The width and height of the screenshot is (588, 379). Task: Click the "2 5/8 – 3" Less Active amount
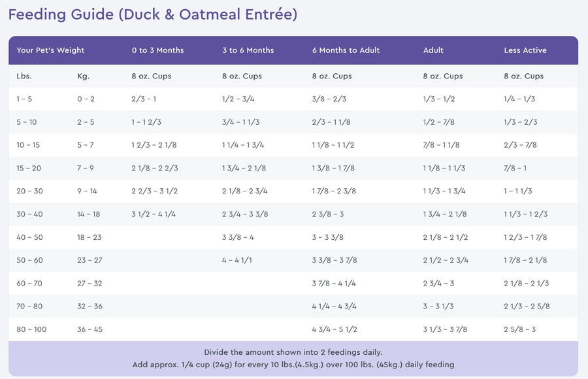tap(519, 329)
